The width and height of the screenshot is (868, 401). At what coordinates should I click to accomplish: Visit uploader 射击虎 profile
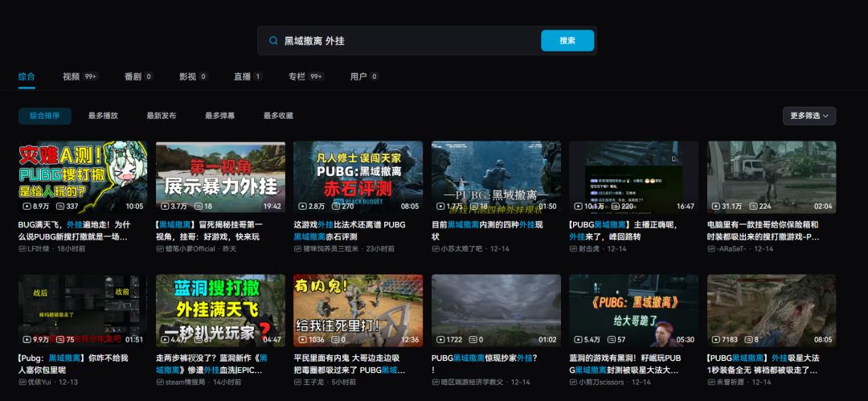[x=589, y=249]
